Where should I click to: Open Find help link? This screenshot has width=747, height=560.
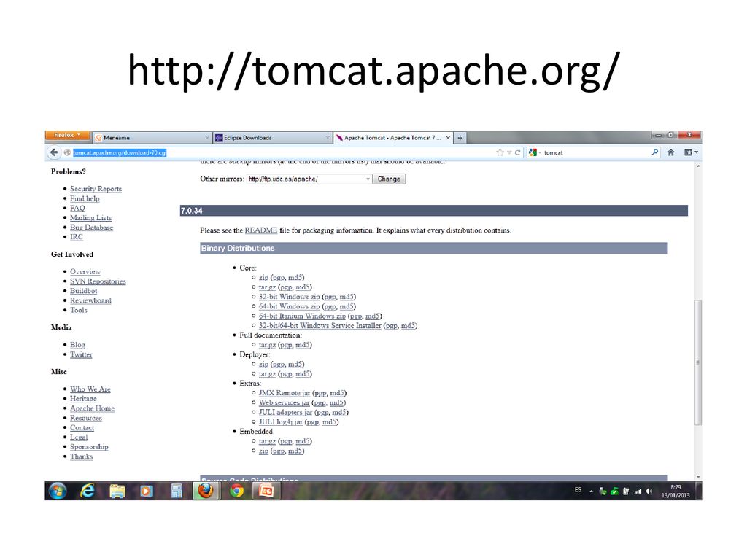point(85,198)
